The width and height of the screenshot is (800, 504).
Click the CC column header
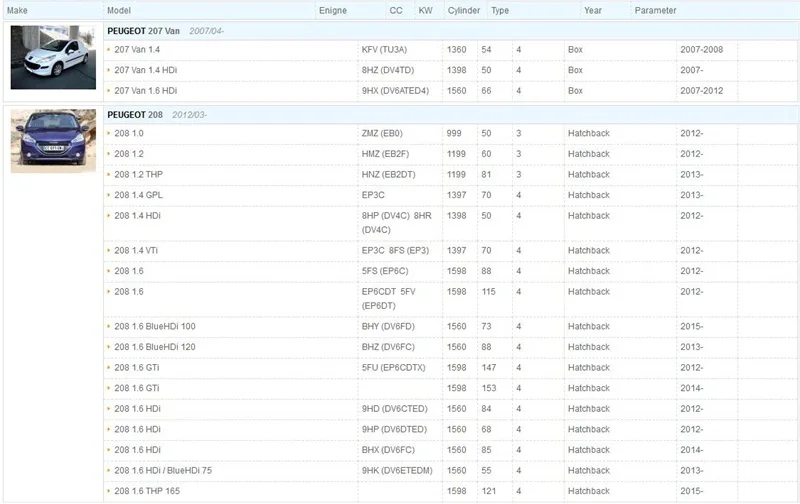[396, 10]
